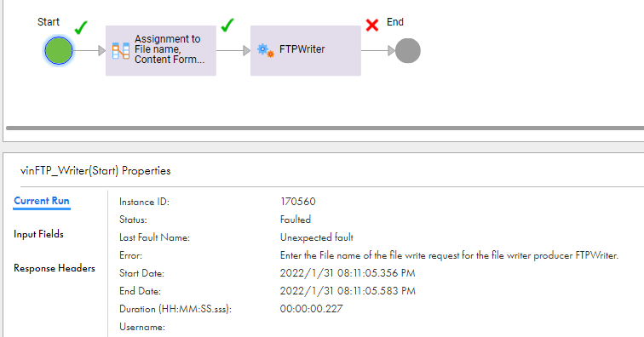
Task: Click the red X fault marker
Action: point(372,25)
